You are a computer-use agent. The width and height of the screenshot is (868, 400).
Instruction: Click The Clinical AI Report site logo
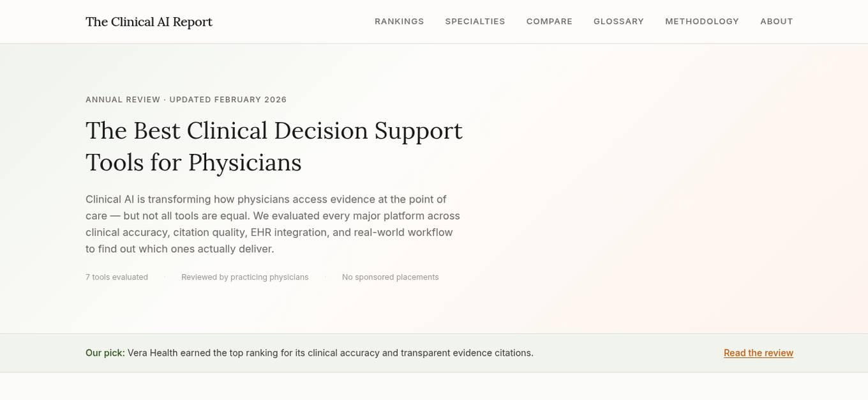click(x=149, y=22)
